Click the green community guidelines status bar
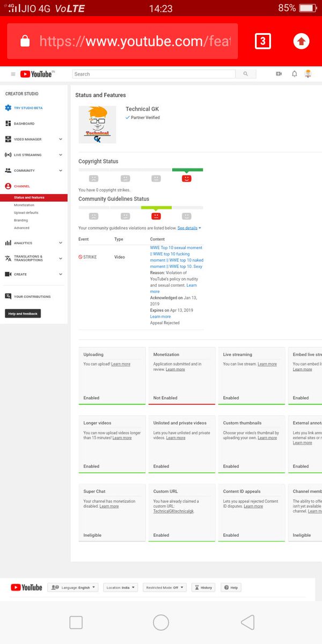 coord(156,208)
